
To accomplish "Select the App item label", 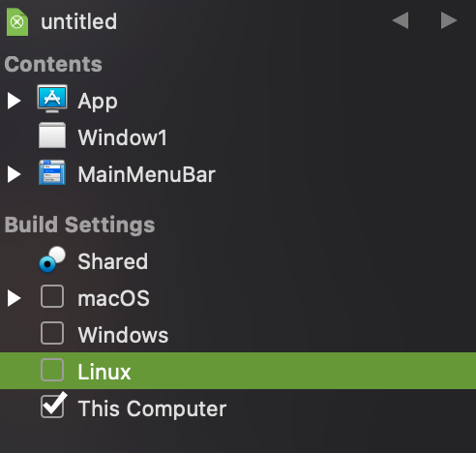I will (x=98, y=102).
